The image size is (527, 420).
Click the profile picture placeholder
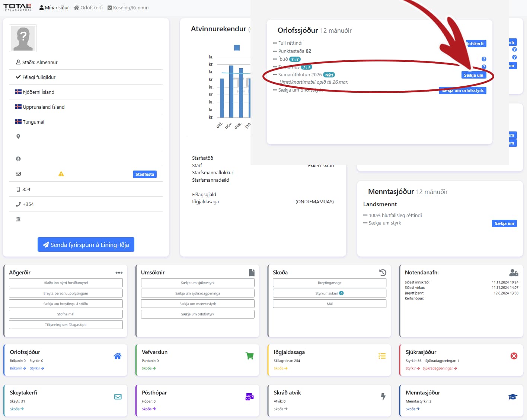(23, 38)
